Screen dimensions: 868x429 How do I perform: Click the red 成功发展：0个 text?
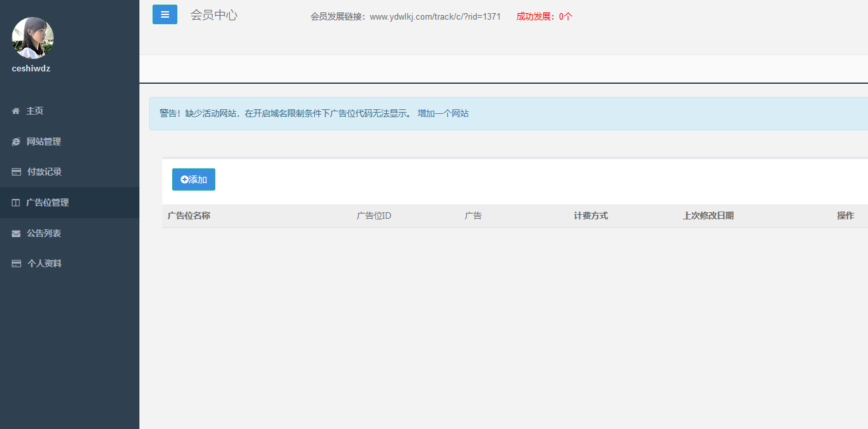(x=544, y=16)
